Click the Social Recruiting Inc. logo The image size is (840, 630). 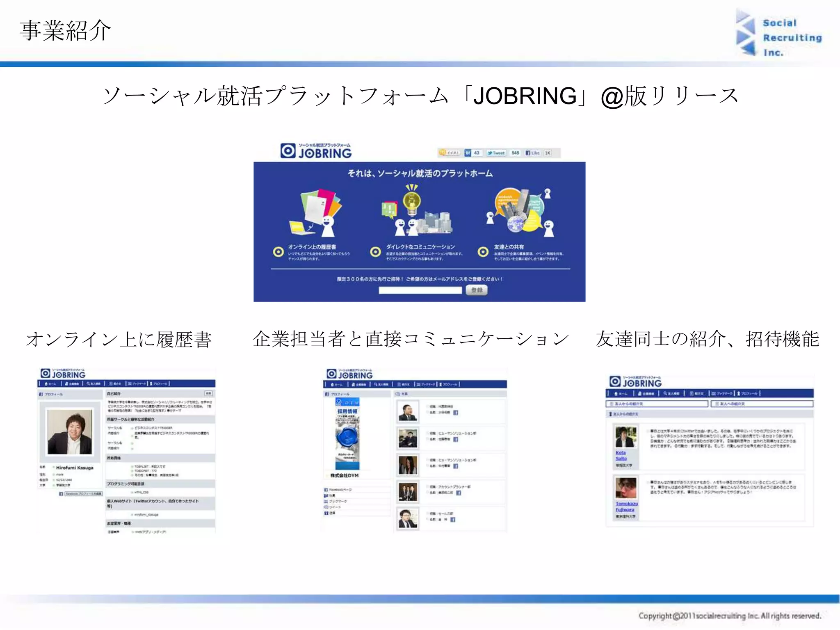point(778,34)
